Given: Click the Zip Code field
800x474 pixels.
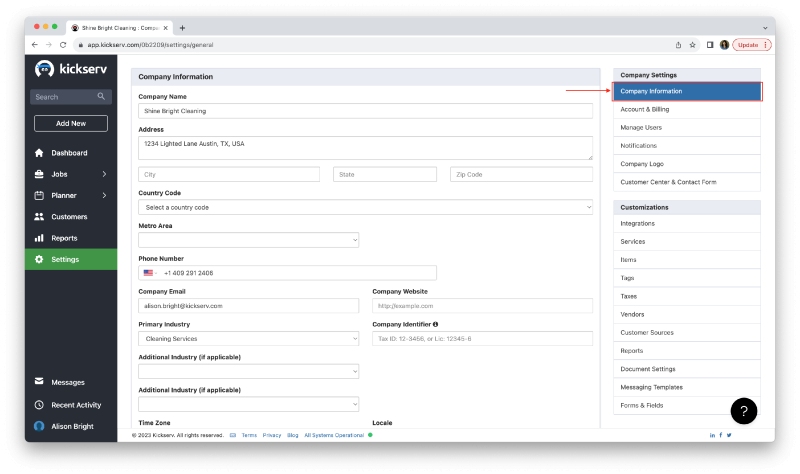Looking at the screenshot, I should [521, 174].
